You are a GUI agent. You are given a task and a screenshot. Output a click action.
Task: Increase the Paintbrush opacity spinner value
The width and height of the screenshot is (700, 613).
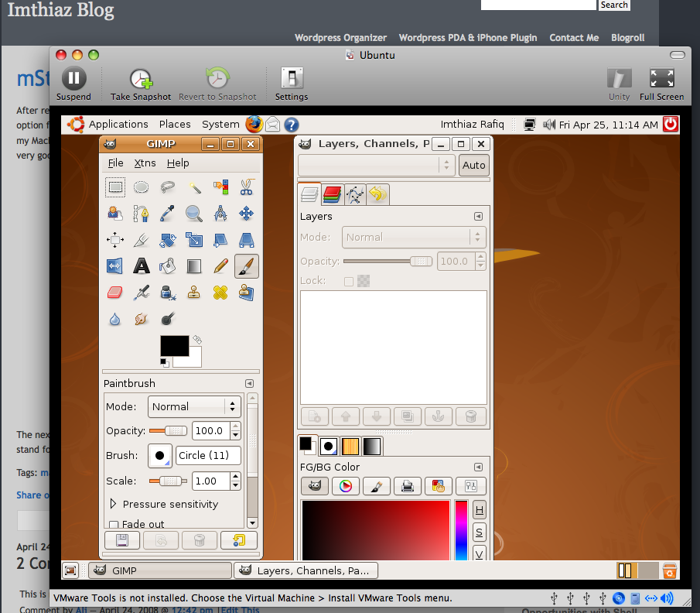(236, 426)
